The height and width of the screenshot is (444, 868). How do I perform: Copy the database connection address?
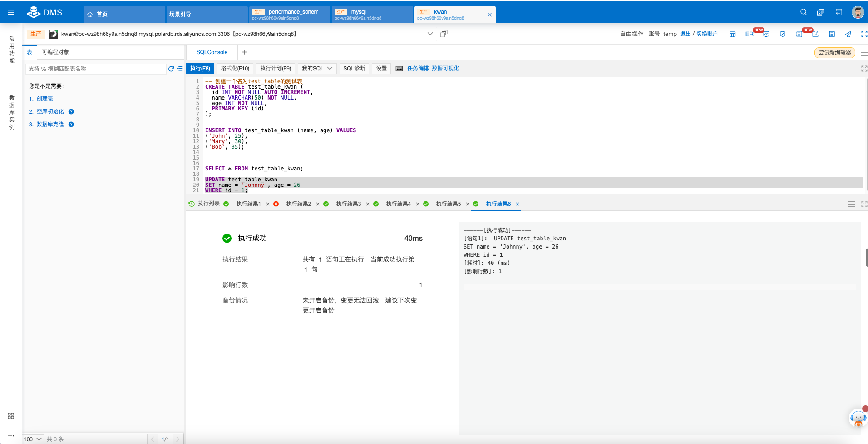444,34
